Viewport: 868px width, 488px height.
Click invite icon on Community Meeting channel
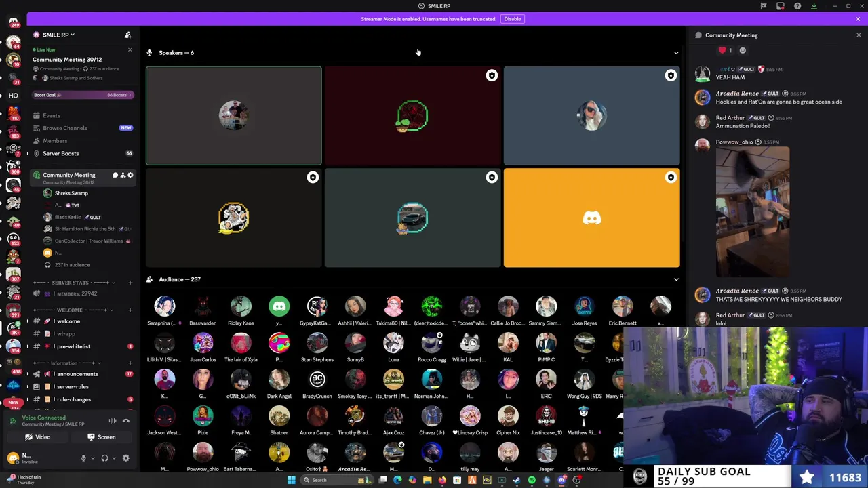pos(123,175)
